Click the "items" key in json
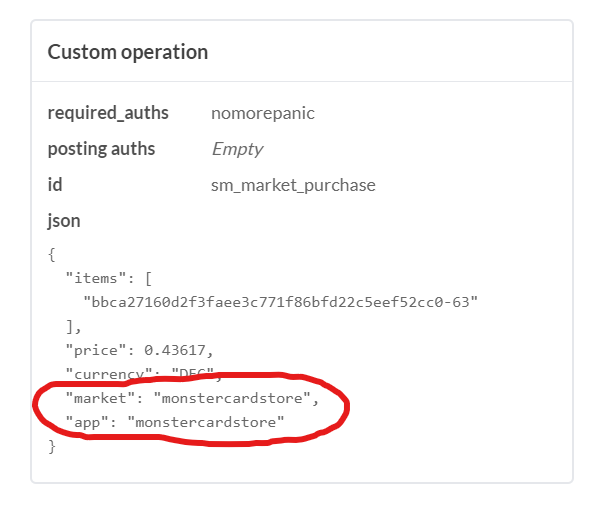This screenshot has height=507, width=601. 95,278
